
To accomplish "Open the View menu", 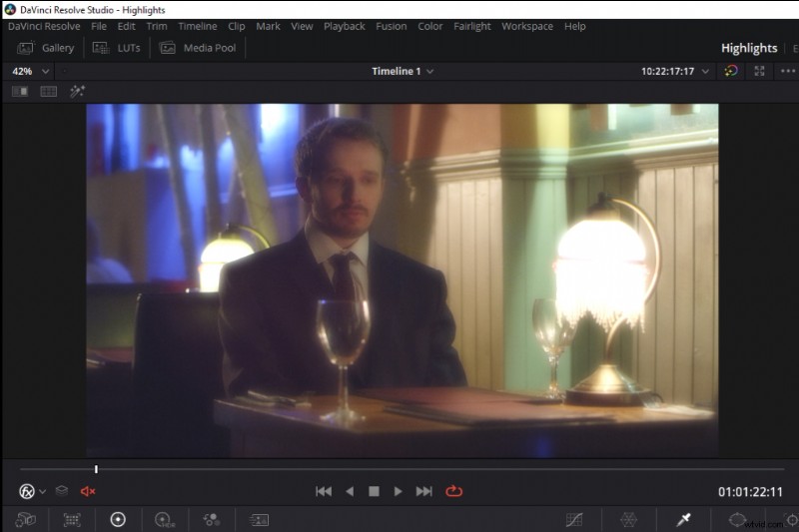I will [302, 27].
